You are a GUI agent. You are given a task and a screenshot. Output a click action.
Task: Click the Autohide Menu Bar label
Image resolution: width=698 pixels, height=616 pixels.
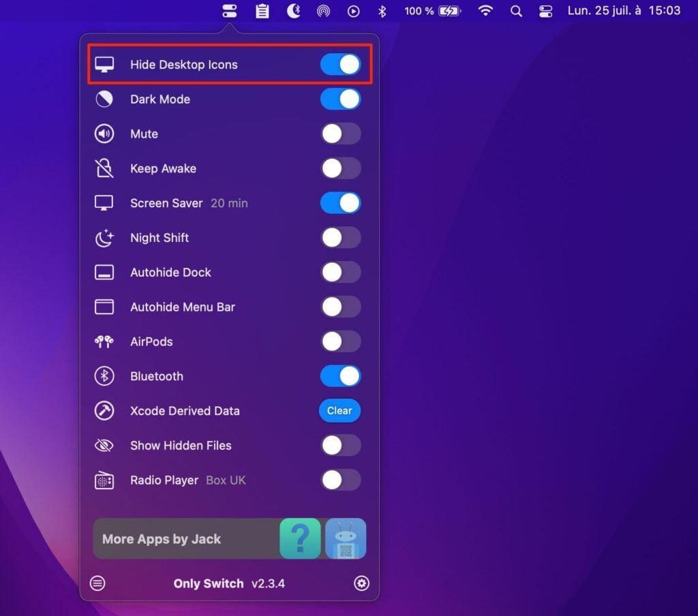183,307
